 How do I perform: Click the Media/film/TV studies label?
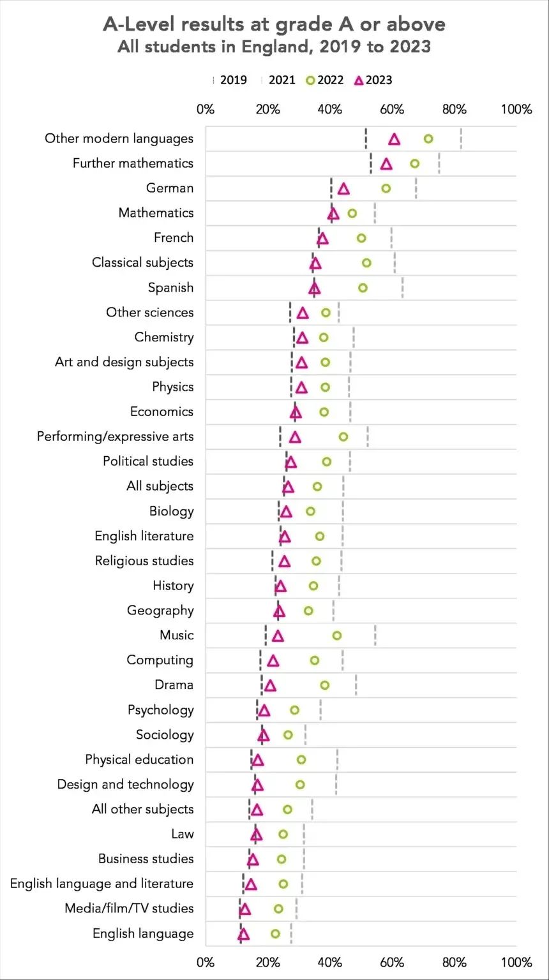pos(129,909)
